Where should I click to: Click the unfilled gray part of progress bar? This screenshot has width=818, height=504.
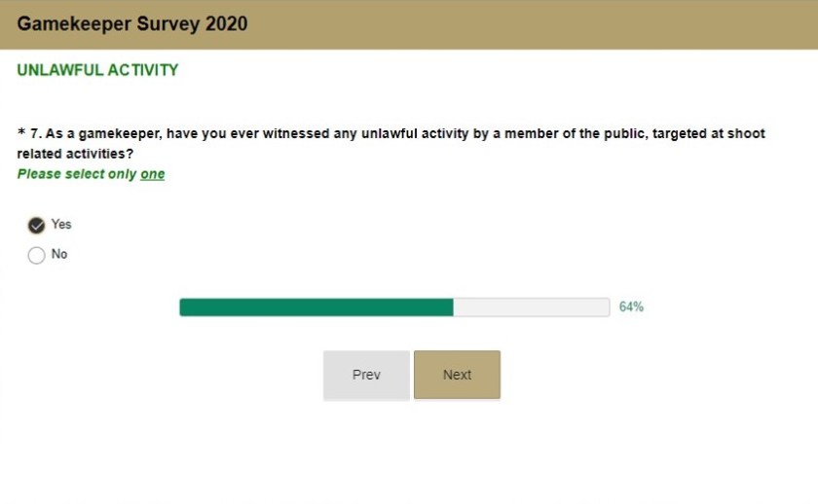click(x=531, y=307)
